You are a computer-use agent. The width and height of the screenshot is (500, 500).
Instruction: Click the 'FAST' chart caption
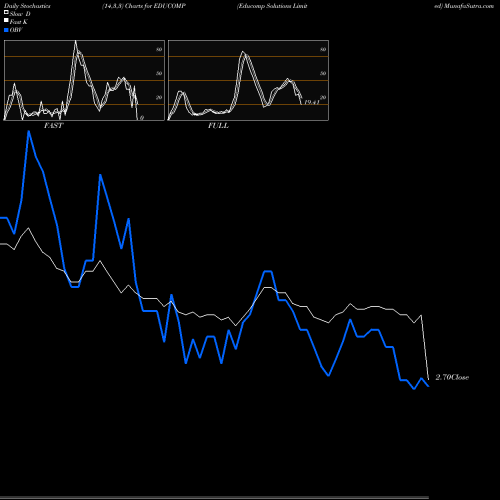53,126
